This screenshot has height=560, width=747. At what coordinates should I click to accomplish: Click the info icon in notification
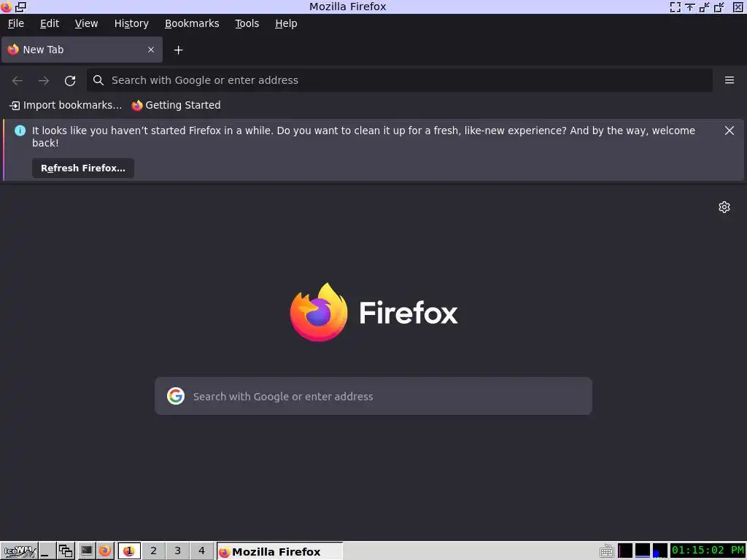20,131
